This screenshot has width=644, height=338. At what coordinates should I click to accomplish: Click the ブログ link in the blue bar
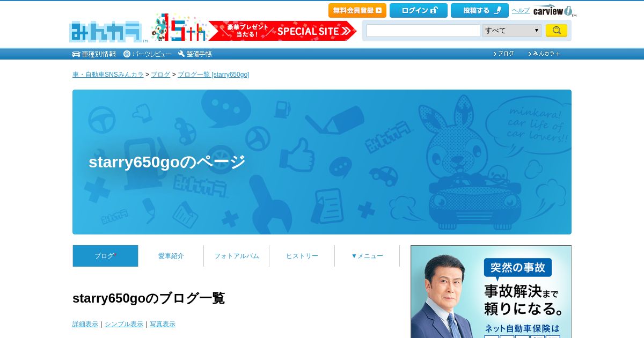click(504, 54)
